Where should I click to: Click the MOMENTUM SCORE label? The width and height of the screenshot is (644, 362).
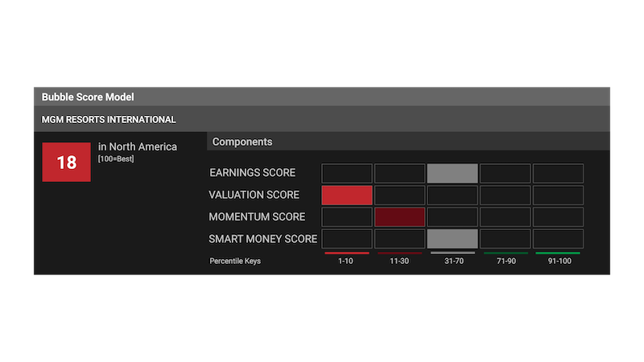257,217
